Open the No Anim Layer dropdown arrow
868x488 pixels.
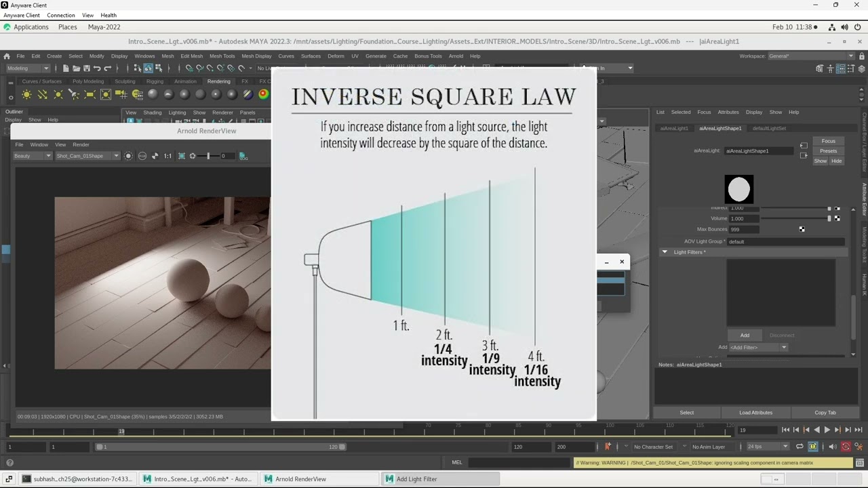(684, 446)
